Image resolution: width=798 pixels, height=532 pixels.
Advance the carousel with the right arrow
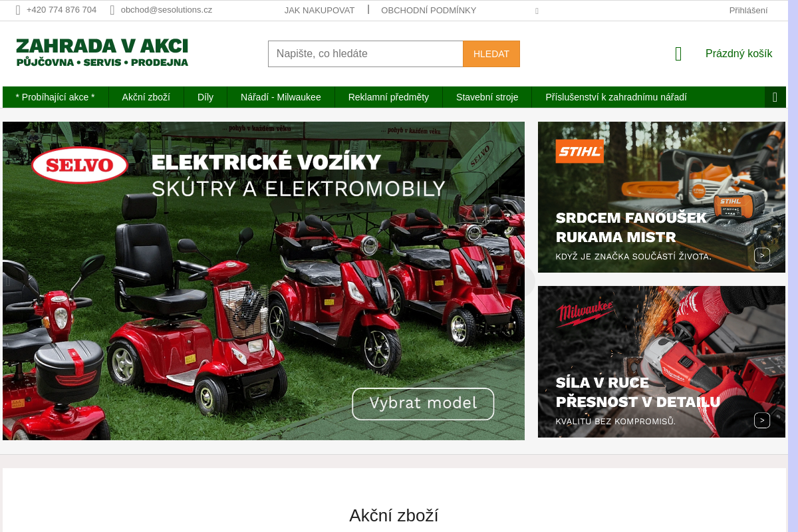(519, 281)
